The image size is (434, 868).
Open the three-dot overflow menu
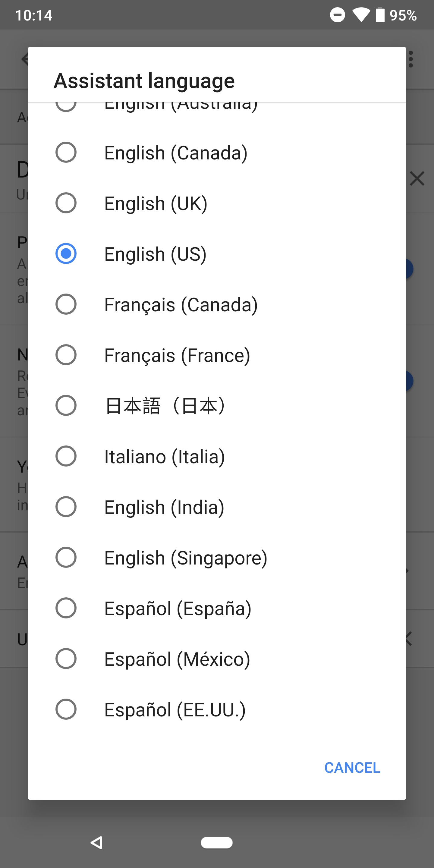coord(411,59)
